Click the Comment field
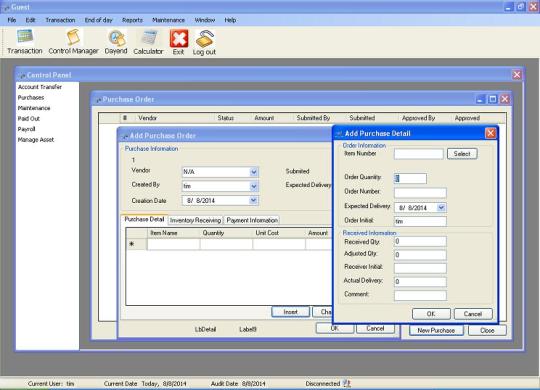The width and height of the screenshot is (540, 390). tap(420, 295)
